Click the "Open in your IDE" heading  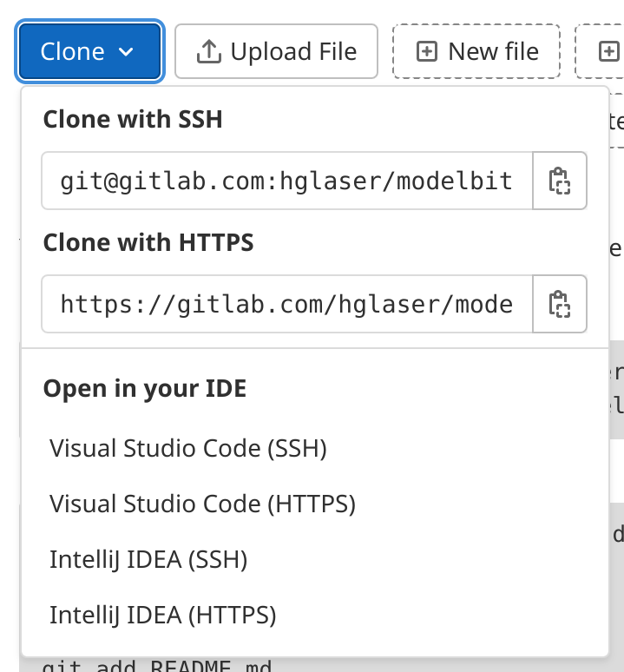point(145,389)
